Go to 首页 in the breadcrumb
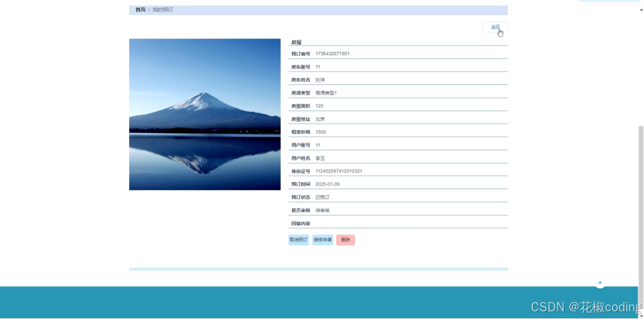Image resolution: width=644 pixels, height=319 pixels. [x=140, y=9]
